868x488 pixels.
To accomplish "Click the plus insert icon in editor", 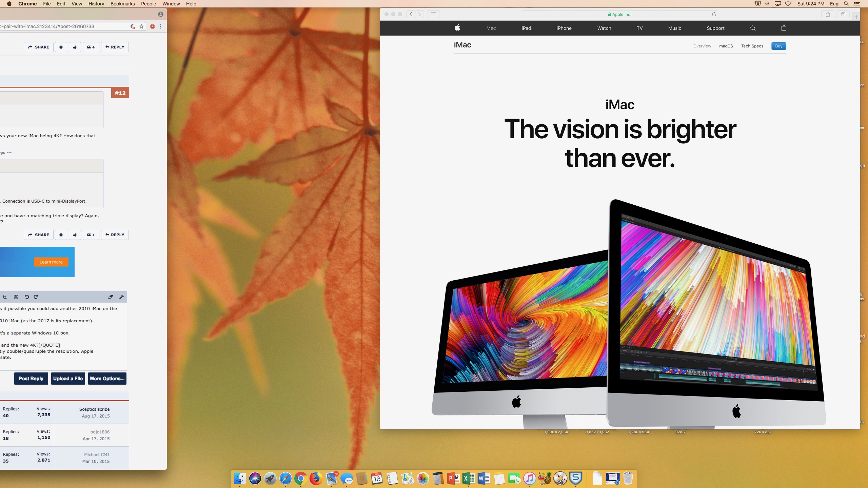I will (5, 297).
